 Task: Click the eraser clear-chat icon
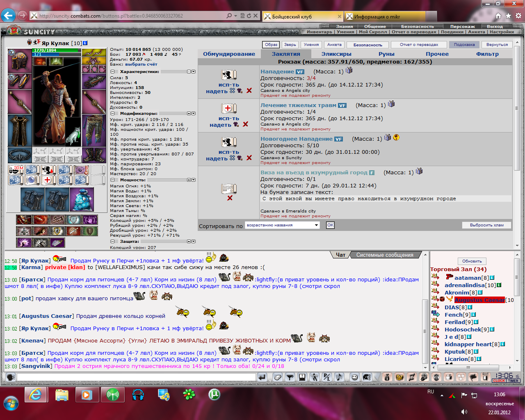click(278, 377)
